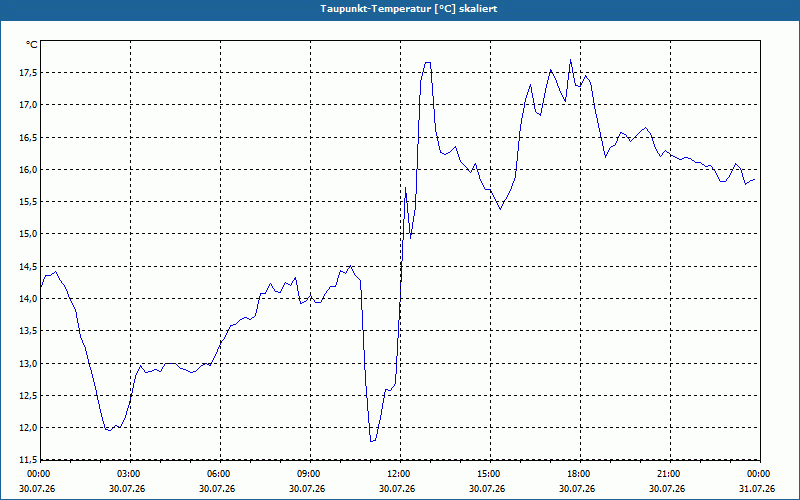800x500 pixels.
Task: Pick the "14,5" y-axis label
Action: pos(28,267)
